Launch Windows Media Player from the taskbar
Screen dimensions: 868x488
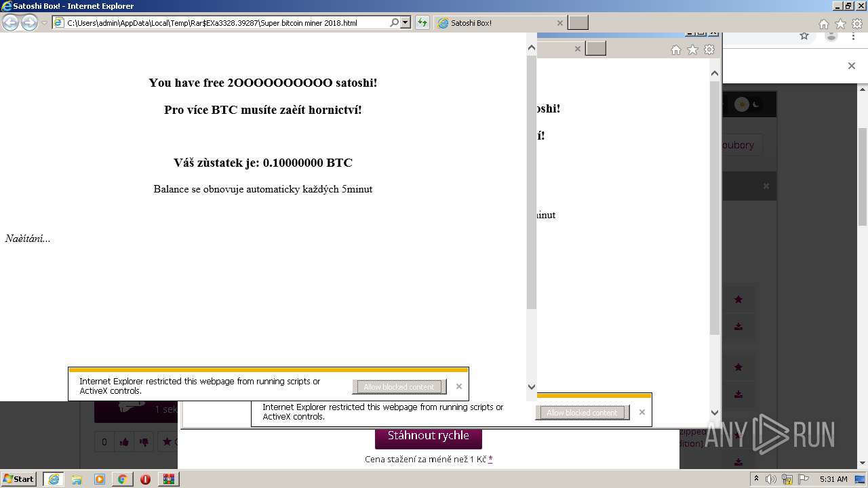[100, 479]
